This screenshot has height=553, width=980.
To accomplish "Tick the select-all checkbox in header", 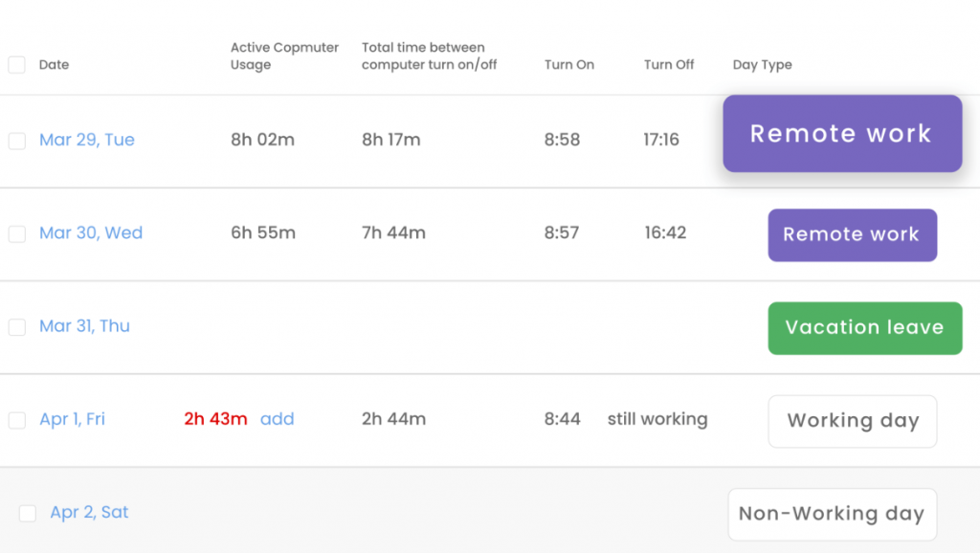I will [x=16, y=65].
